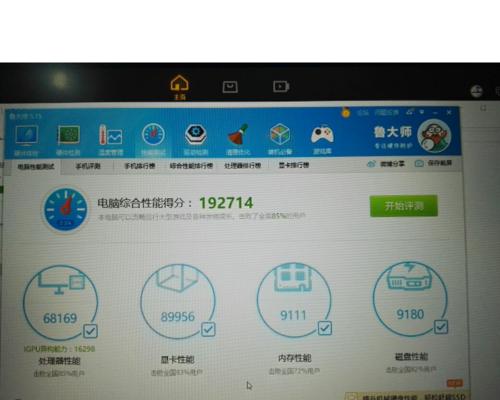The width and height of the screenshot is (500, 400).
Task: Click the Weibo share icon
Action: click(371, 164)
